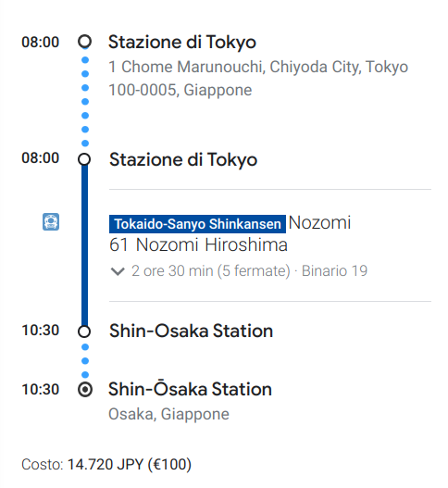Open the top Stazione di Tokyo heading
Image resolution: width=448 pixels, height=488 pixels.
tap(182, 42)
